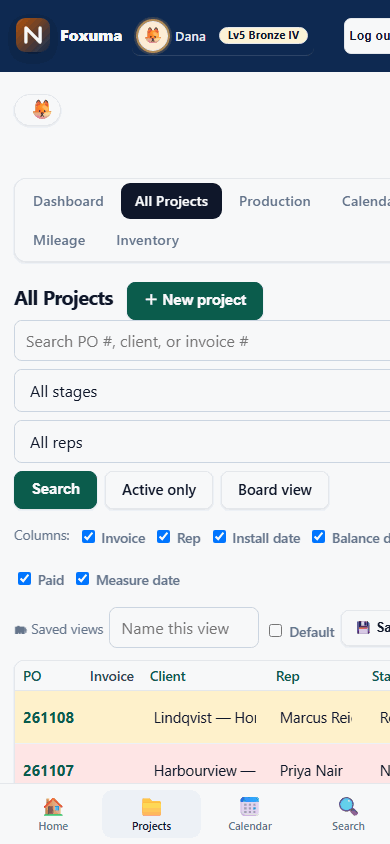Click the Foxuma brand name

coord(91,36)
